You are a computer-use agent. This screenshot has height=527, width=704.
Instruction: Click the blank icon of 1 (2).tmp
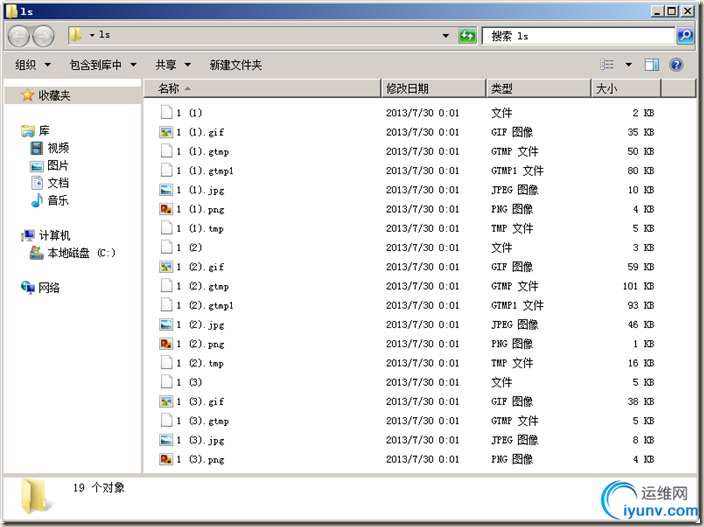point(166,363)
